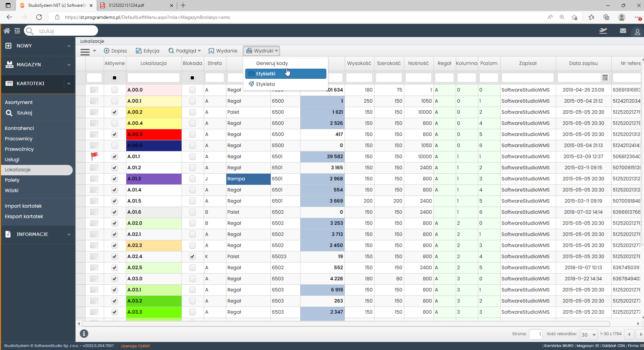
Task: Open the records-per-page dropdown showing 30
Action: (588, 335)
